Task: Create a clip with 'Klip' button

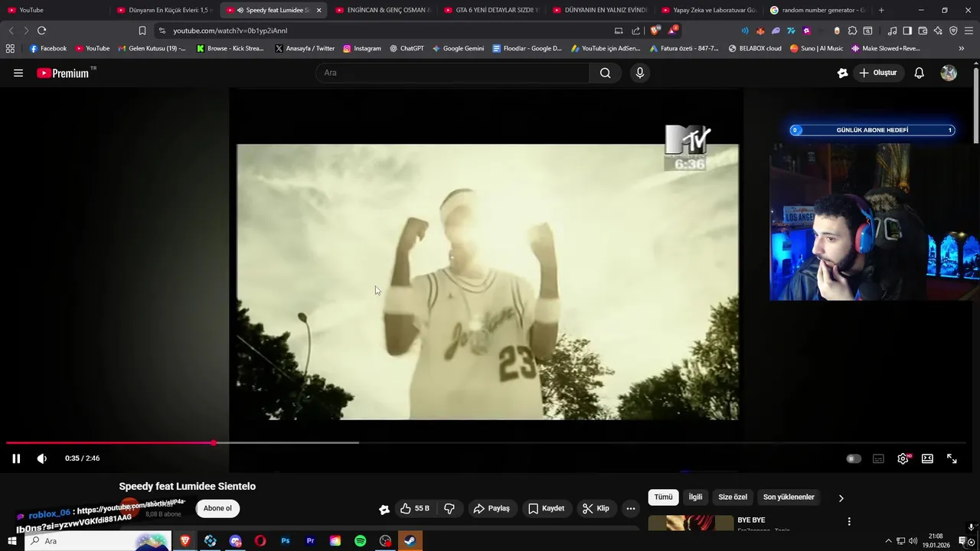Action: 596,508
